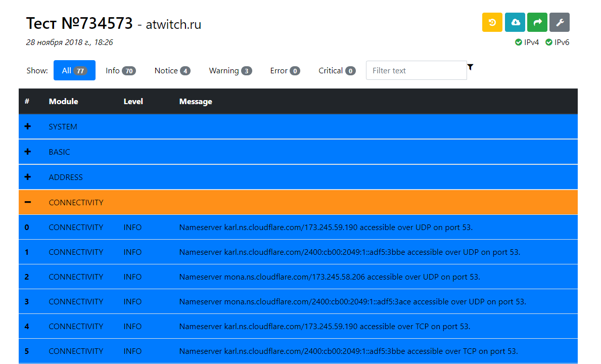
Task: Filter to Notice level entries
Action: click(x=172, y=71)
